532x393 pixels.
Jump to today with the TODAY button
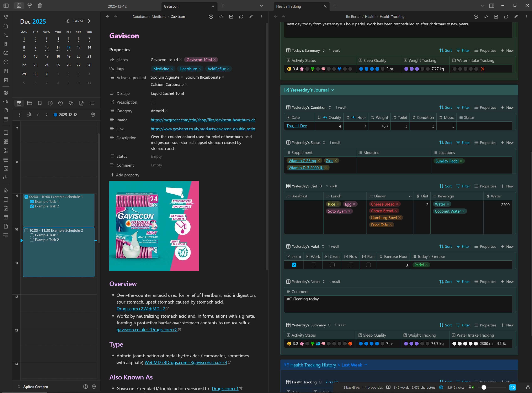tap(78, 21)
